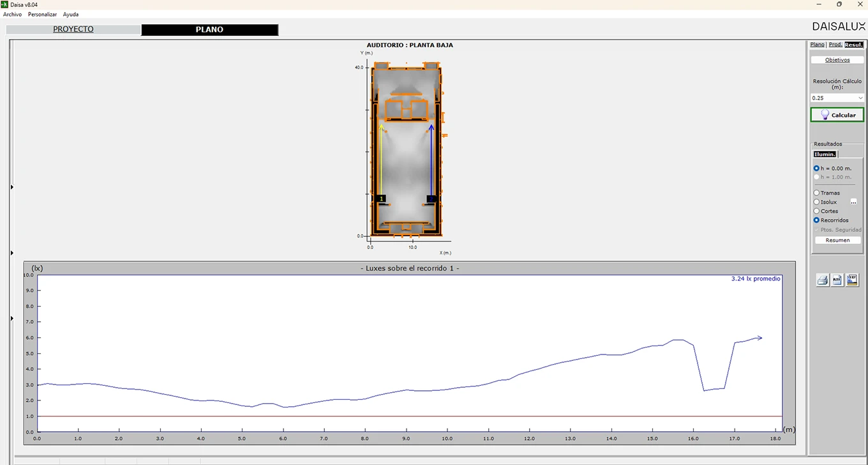The width and height of the screenshot is (868, 465).
Task: Click route marker 1 on the floor plan
Action: click(x=381, y=199)
